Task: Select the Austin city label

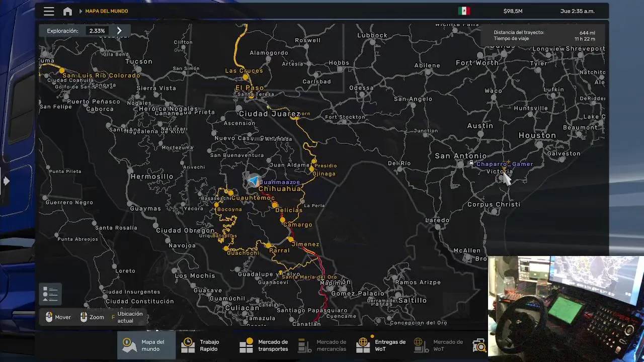Action: coord(480,126)
